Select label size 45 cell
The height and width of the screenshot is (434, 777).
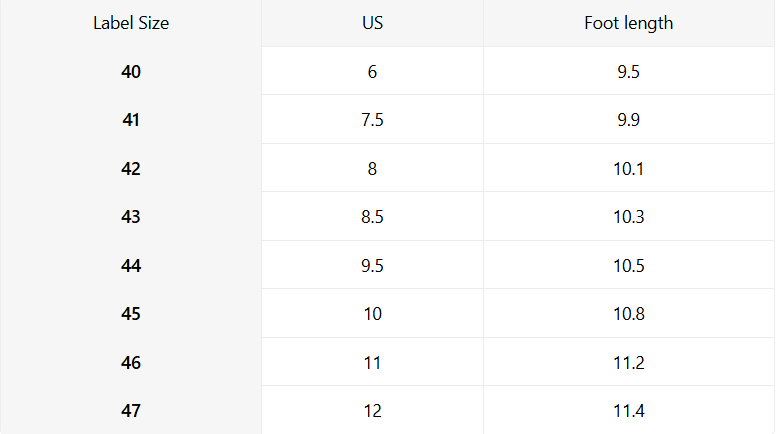pyautogui.click(x=131, y=314)
